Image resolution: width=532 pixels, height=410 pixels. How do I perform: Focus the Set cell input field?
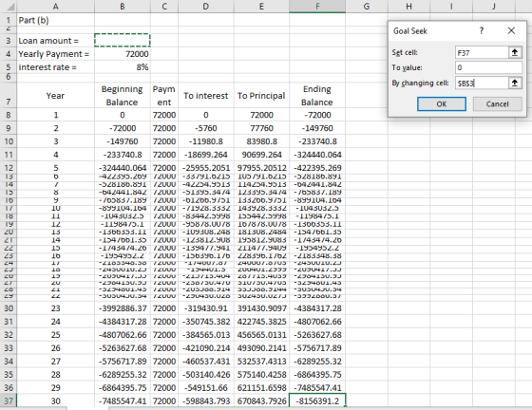[482, 52]
